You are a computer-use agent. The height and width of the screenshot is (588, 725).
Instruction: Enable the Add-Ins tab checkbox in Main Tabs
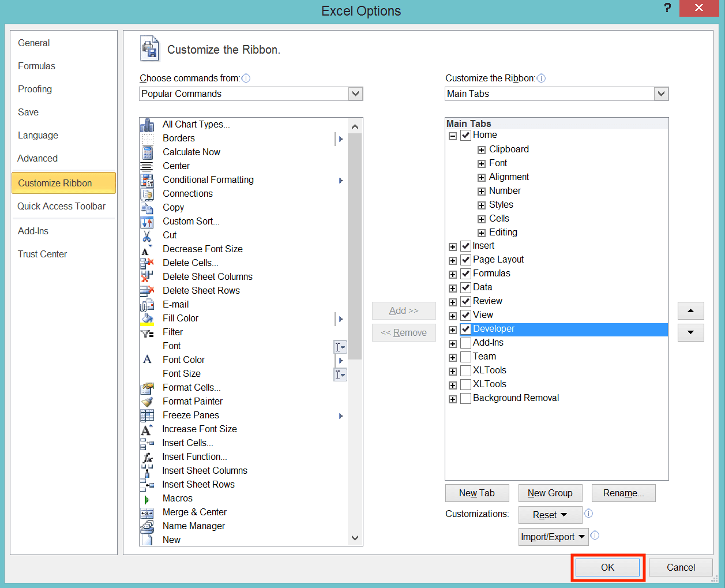pyautogui.click(x=466, y=343)
